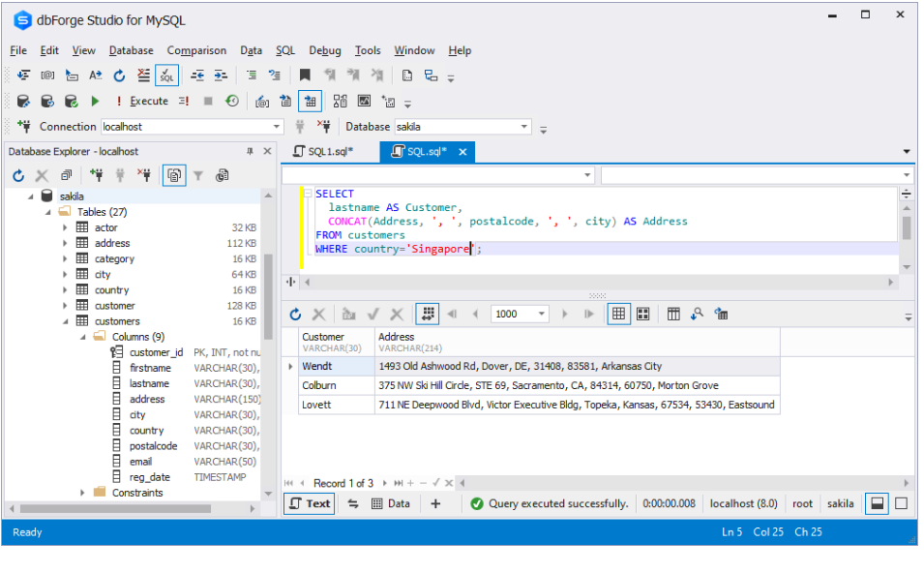Toggle paginal mode in results toolbar

click(427, 314)
